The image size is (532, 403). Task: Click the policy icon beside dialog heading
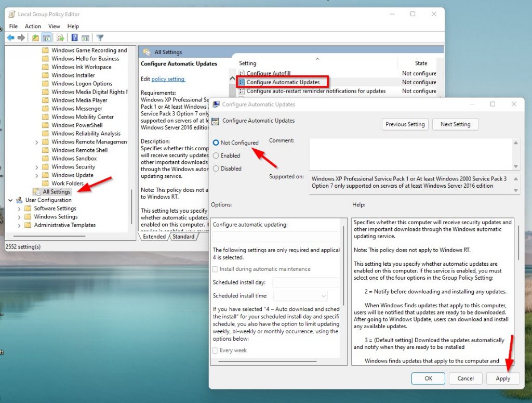(215, 121)
